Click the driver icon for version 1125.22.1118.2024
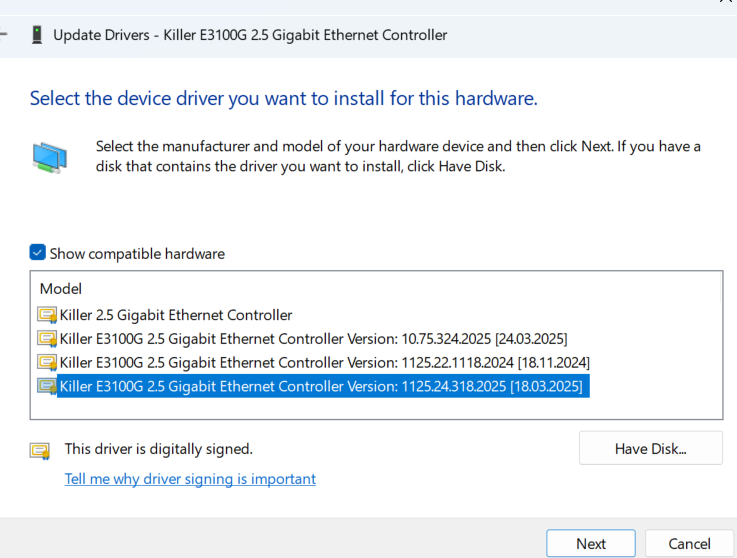This screenshot has width=737, height=558. 47,362
